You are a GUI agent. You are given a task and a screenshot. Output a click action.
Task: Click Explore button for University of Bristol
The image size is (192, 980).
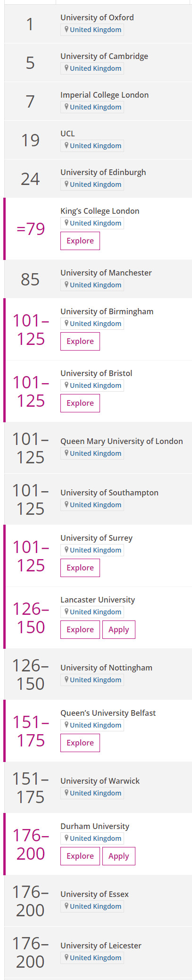pos(80,403)
